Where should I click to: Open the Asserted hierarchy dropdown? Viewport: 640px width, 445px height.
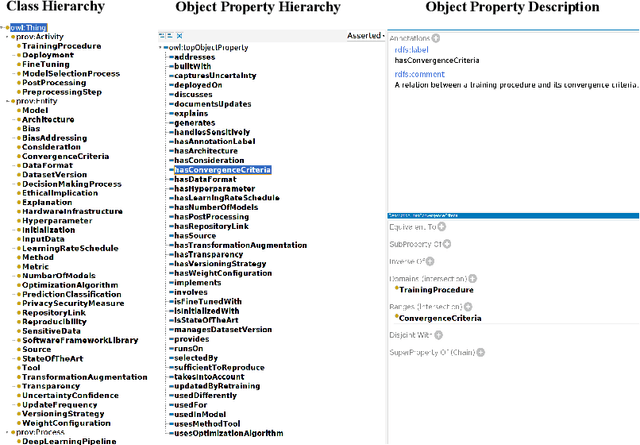365,36
